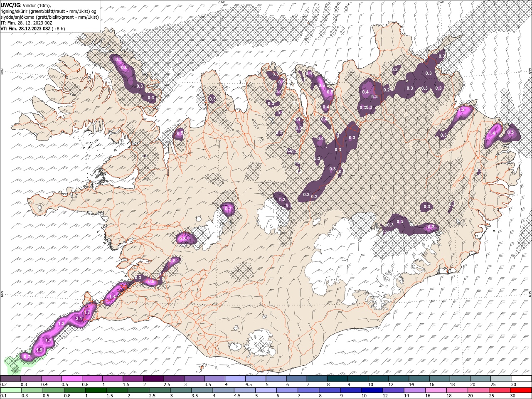This screenshot has height=399, width=532.
Task: Select white swatch after 30 on snow scale
Action: click(x=521, y=378)
